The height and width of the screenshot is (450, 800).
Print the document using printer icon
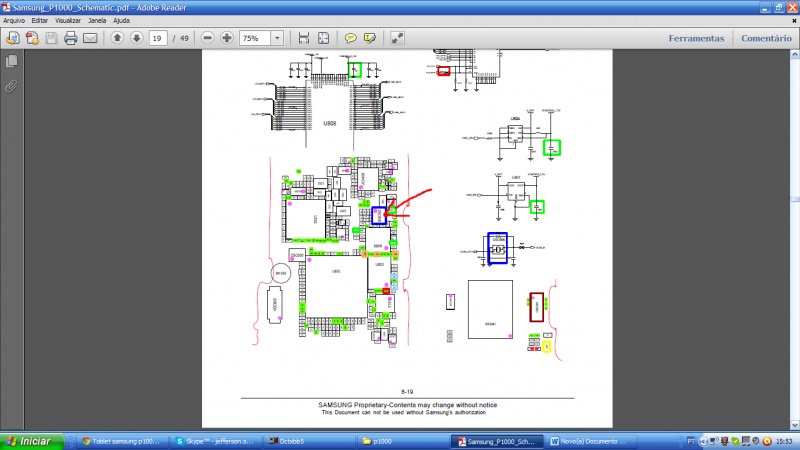coord(70,38)
